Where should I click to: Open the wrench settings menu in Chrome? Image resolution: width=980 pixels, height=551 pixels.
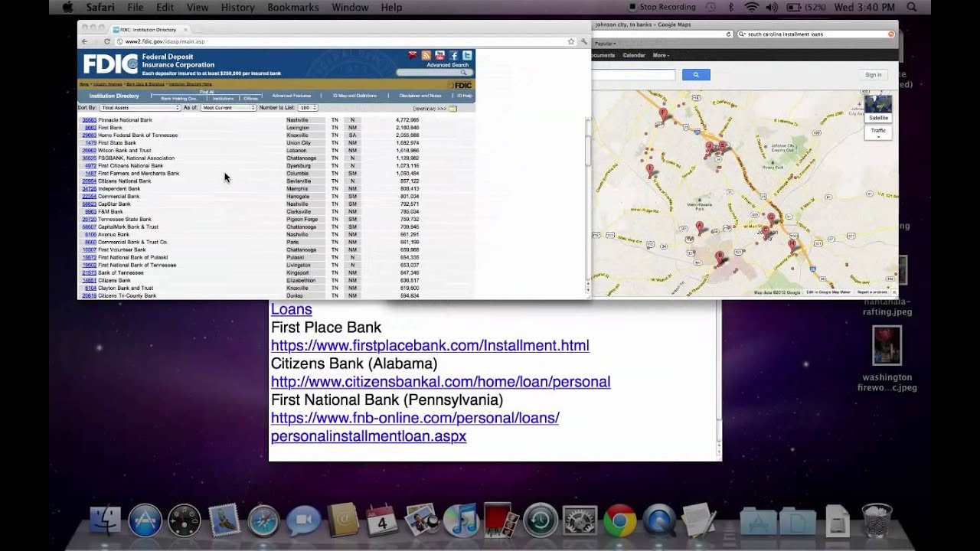coord(583,41)
